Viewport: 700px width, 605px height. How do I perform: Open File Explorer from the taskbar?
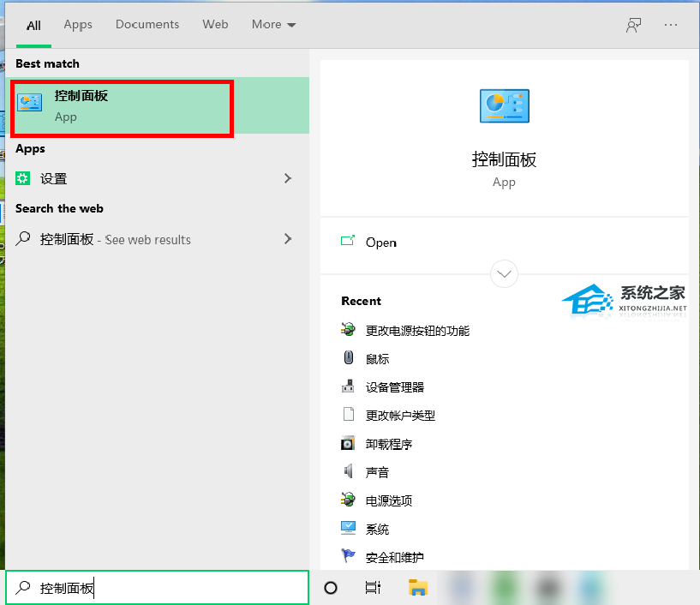[x=418, y=588]
